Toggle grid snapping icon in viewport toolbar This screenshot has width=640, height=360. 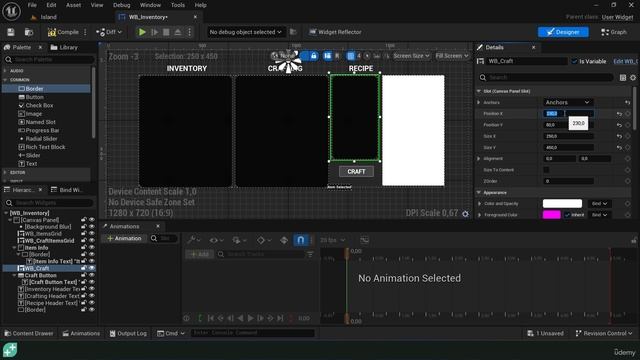coord(351,56)
